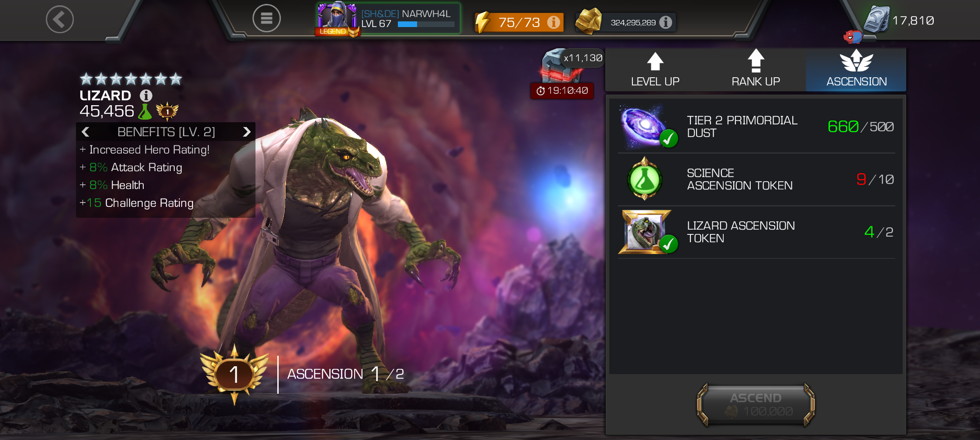Open the hamburger main menu
The image size is (980, 440).
266,18
